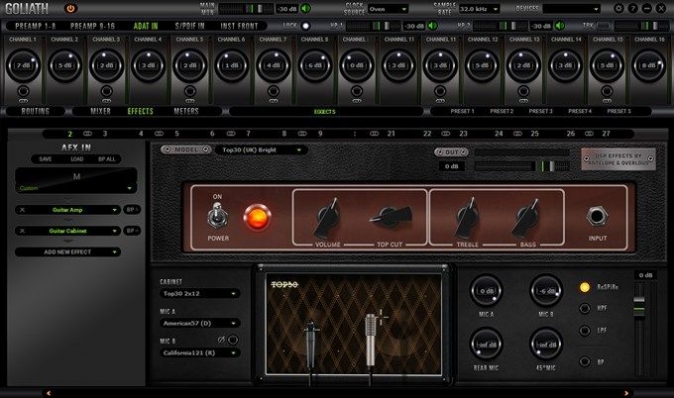Open the amp model Top30 (UK) Bright dropdown
Screen dimensions: 674x398
click(x=261, y=150)
